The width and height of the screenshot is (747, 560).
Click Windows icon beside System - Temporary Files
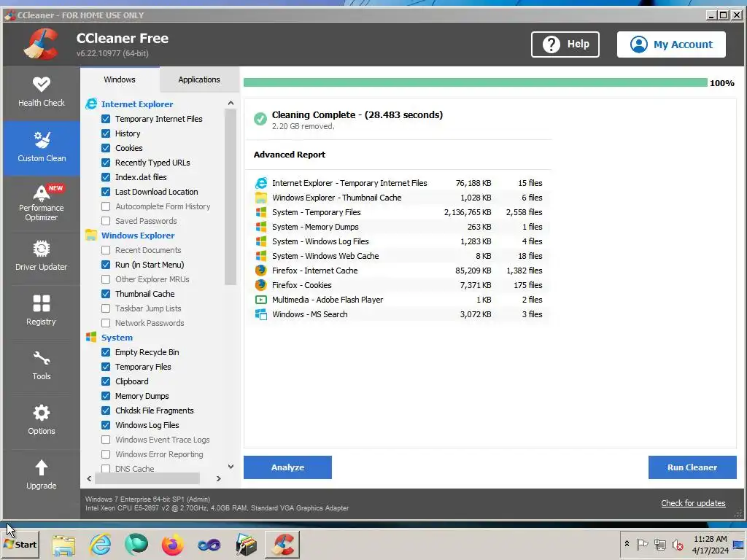(261, 212)
